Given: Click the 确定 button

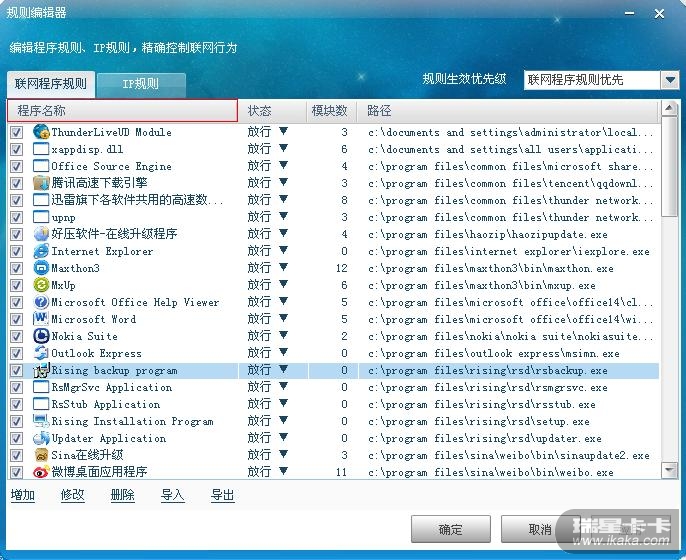Looking at the screenshot, I should (x=451, y=529).
